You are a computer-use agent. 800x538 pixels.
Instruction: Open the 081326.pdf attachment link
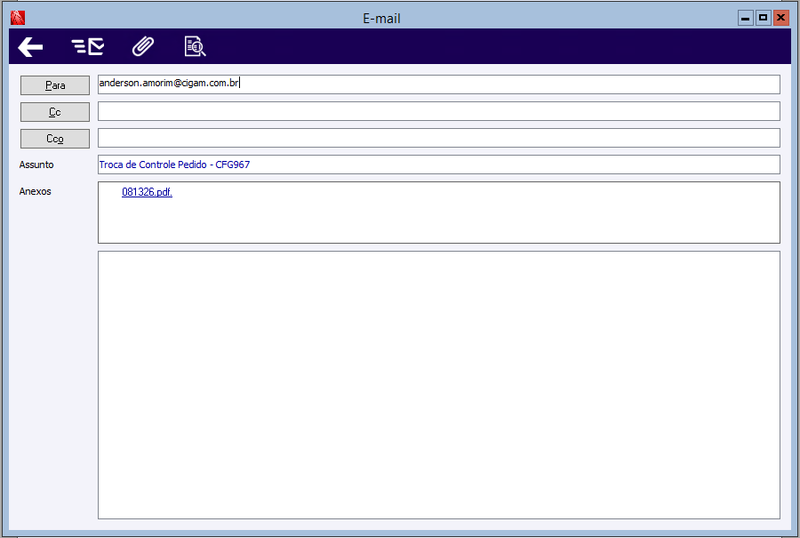click(147, 192)
